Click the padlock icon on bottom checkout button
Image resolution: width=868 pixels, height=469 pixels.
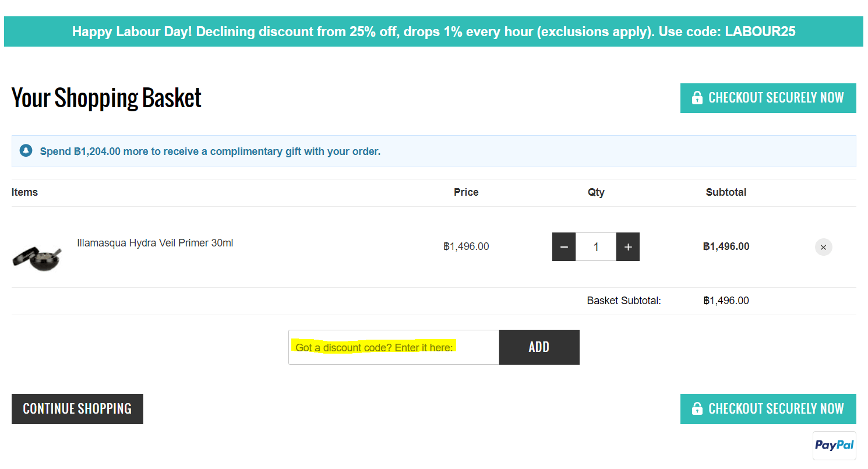697,409
